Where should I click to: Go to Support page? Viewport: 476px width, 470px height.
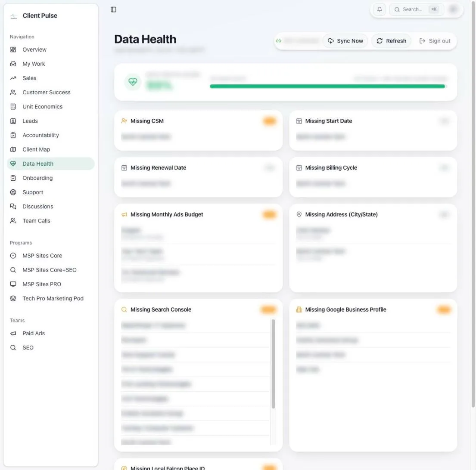coord(51,192)
